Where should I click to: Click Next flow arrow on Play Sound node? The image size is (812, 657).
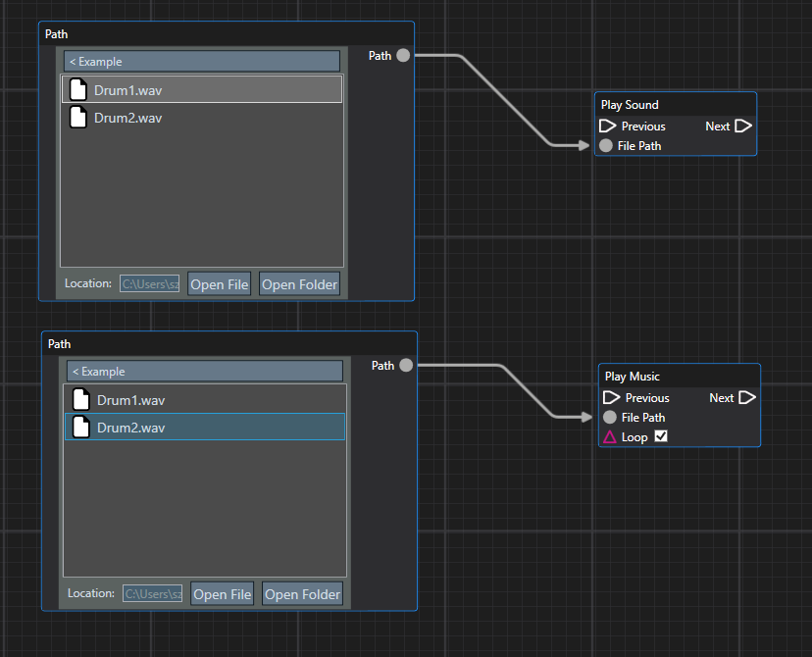click(x=743, y=126)
